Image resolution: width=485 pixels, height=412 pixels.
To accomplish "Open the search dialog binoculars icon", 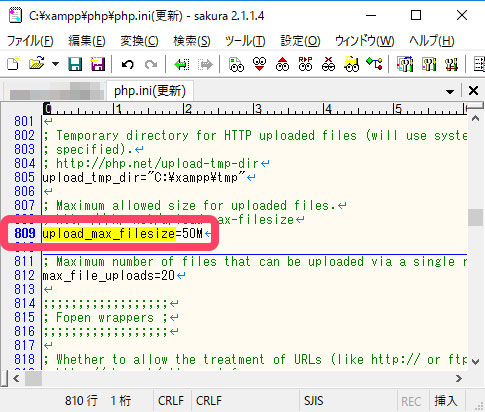I will [236, 64].
